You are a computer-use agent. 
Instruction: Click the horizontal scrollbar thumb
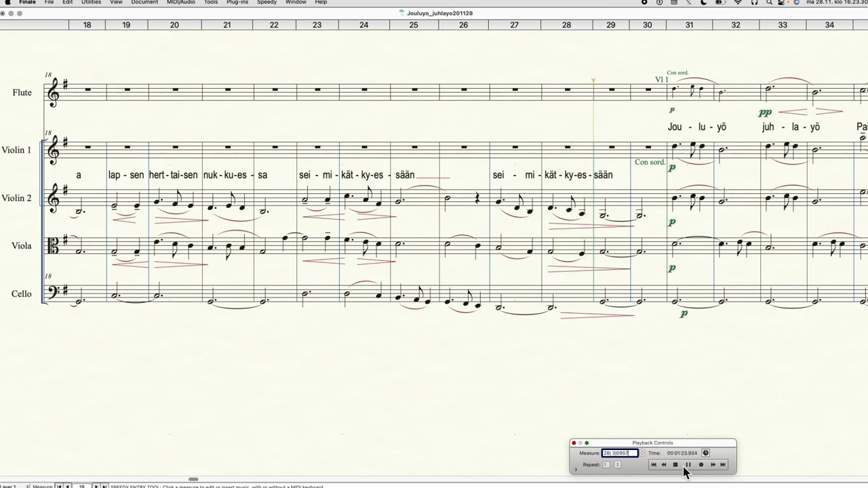pyautogui.click(x=193, y=479)
